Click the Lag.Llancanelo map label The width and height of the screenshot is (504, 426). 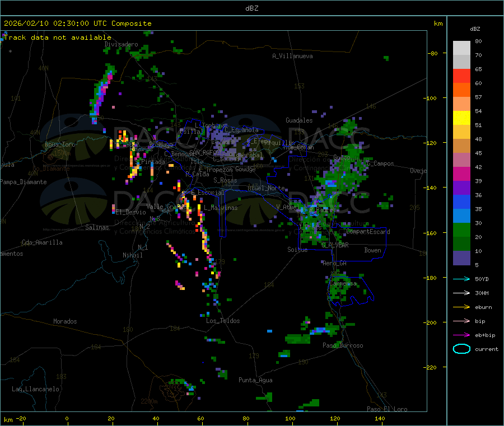coord(35,389)
